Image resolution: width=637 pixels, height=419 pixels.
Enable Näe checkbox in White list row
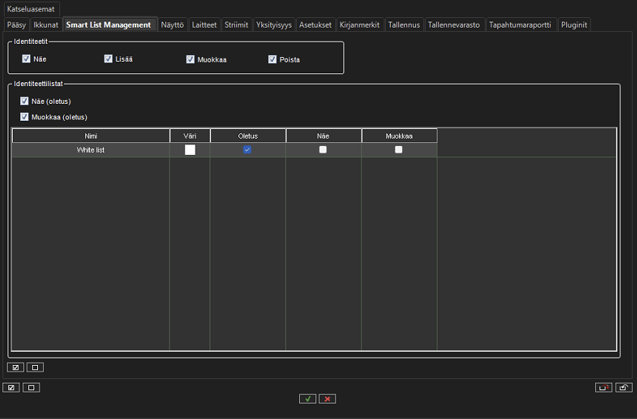click(323, 150)
